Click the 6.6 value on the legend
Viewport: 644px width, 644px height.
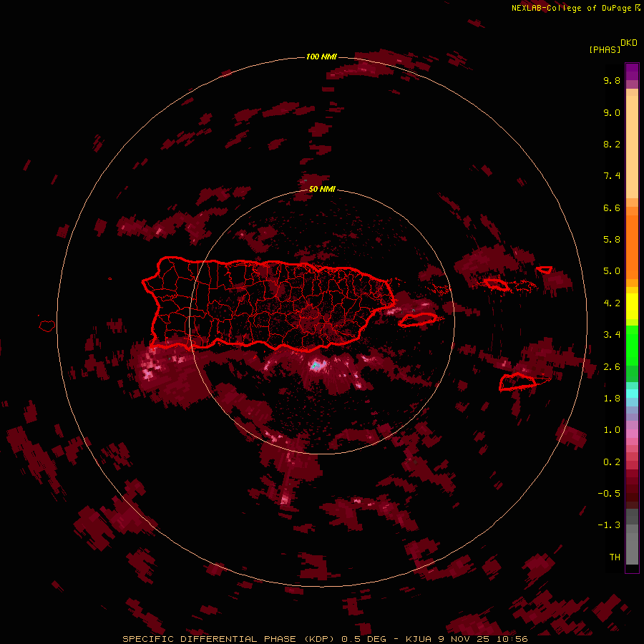(612, 208)
